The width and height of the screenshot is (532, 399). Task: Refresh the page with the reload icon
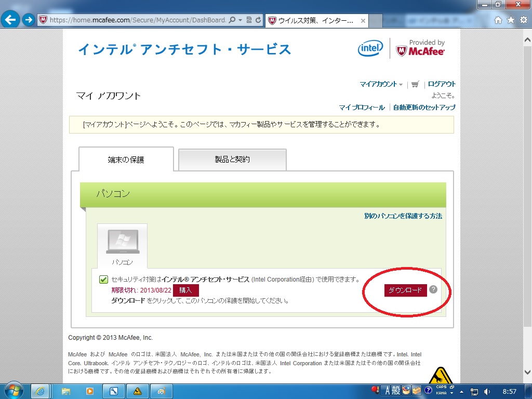258,20
